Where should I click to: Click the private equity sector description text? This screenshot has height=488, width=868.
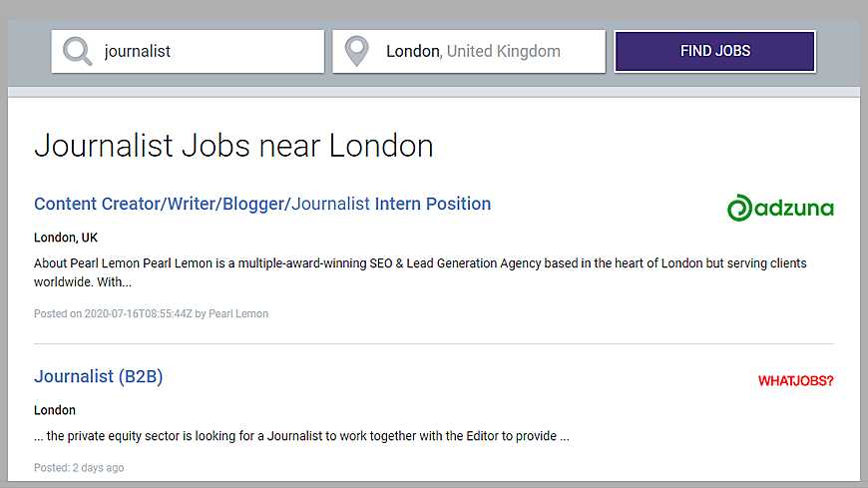point(300,436)
